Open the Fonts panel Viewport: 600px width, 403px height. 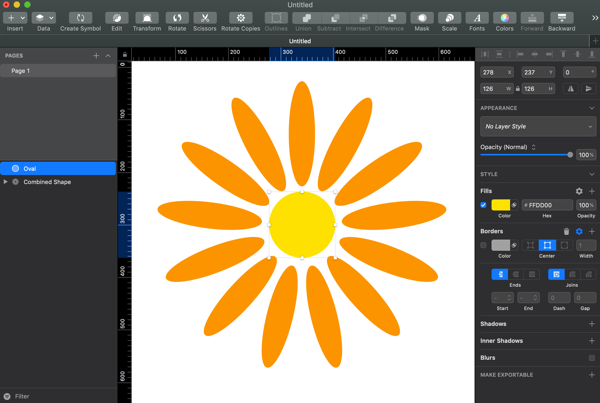(x=477, y=18)
